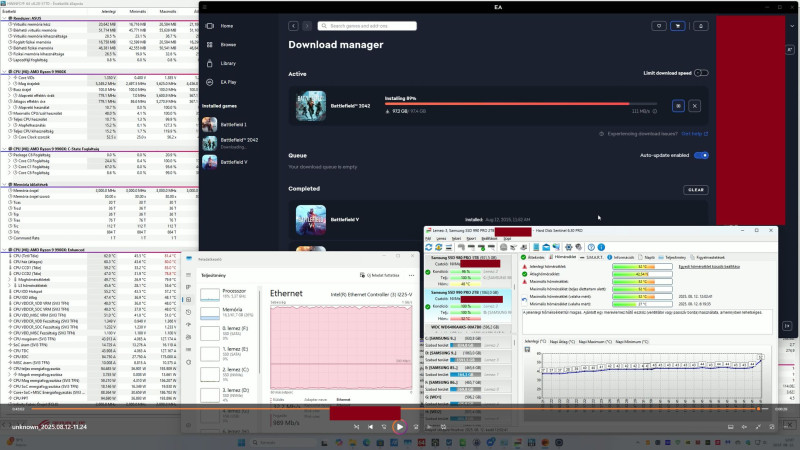The image size is (800, 450).
Task: Open Hard Disk Sentinel info icon
Action: click(601, 247)
